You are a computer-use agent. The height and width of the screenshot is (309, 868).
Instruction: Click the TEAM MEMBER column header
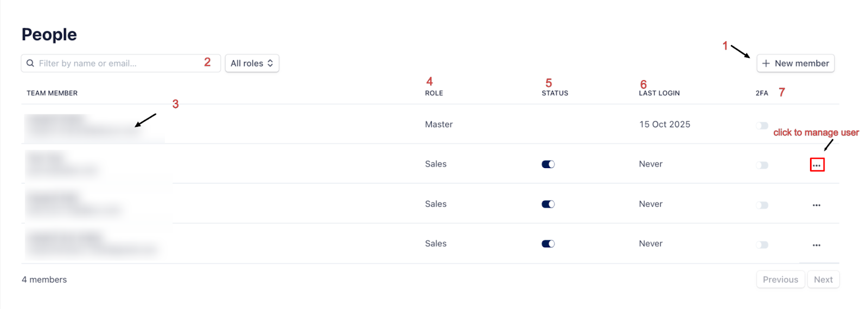coord(52,93)
